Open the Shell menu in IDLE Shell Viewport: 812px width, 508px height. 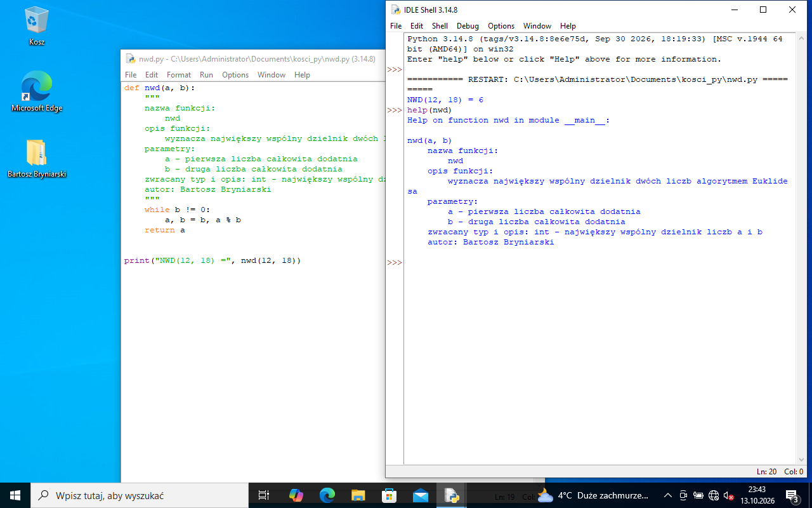tap(440, 26)
